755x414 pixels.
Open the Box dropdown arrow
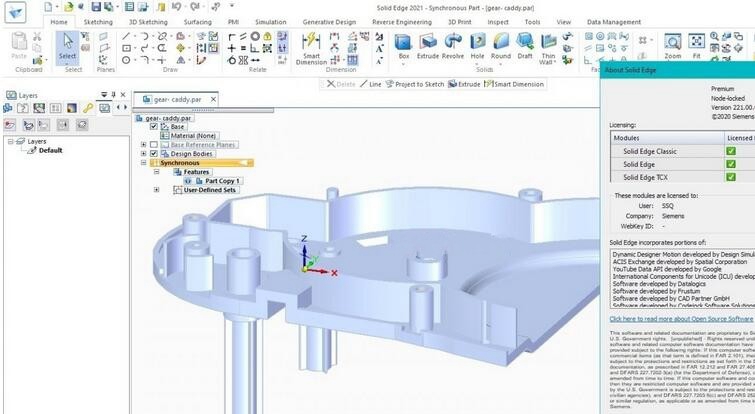[404, 63]
